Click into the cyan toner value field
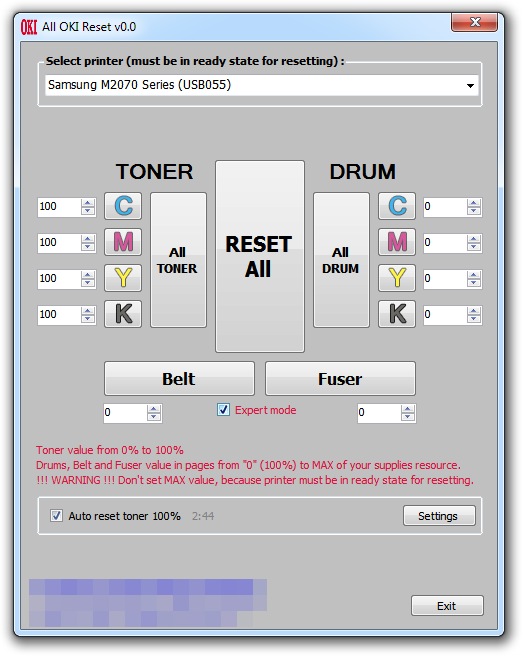This screenshot has width=523, height=656. pyautogui.click(x=59, y=207)
